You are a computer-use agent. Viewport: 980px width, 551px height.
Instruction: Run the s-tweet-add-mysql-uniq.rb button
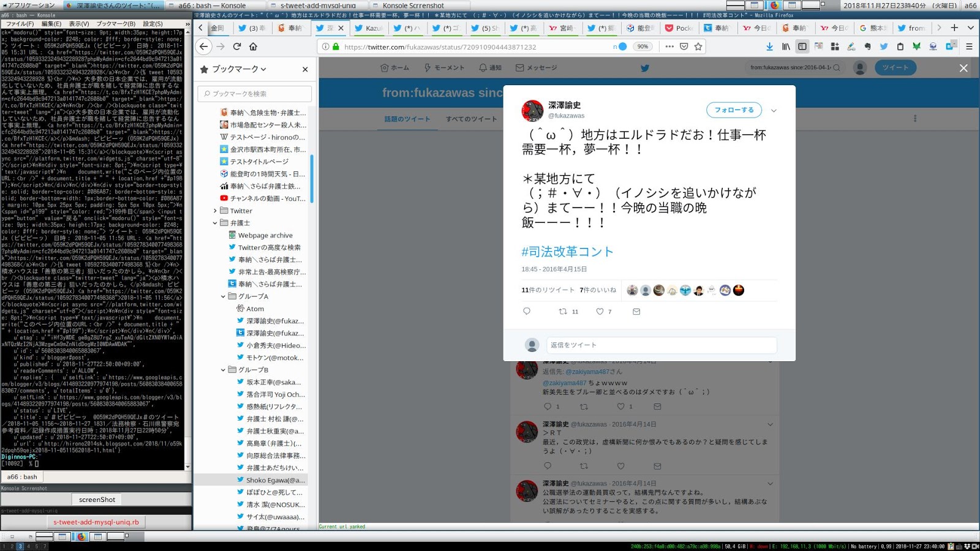[96, 522]
